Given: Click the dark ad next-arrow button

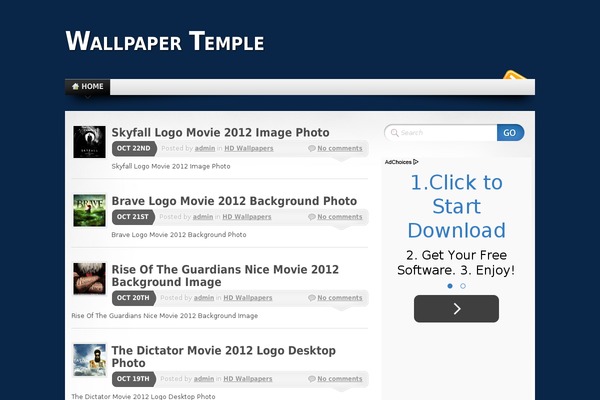Looking at the screenshot, I should click(456, 309).
